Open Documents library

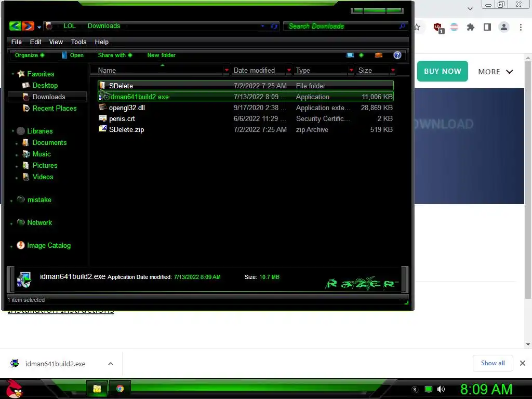point(49,142)
